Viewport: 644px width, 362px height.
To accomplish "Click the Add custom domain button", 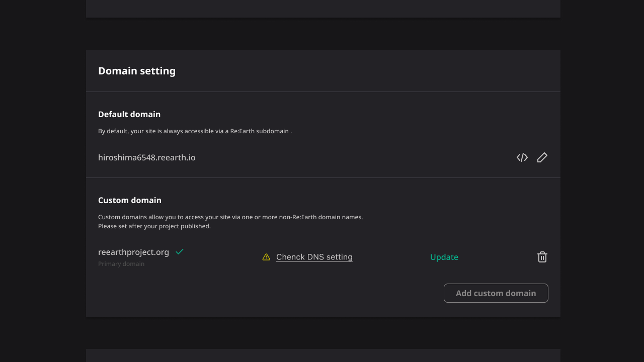I will tap(496, 293).
